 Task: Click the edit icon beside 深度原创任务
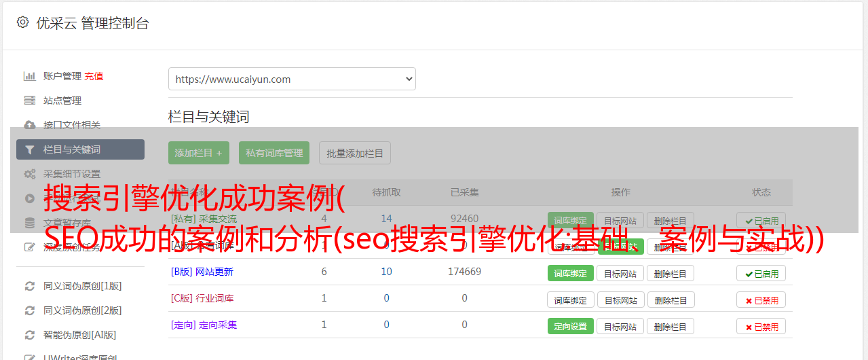point(29,247)
